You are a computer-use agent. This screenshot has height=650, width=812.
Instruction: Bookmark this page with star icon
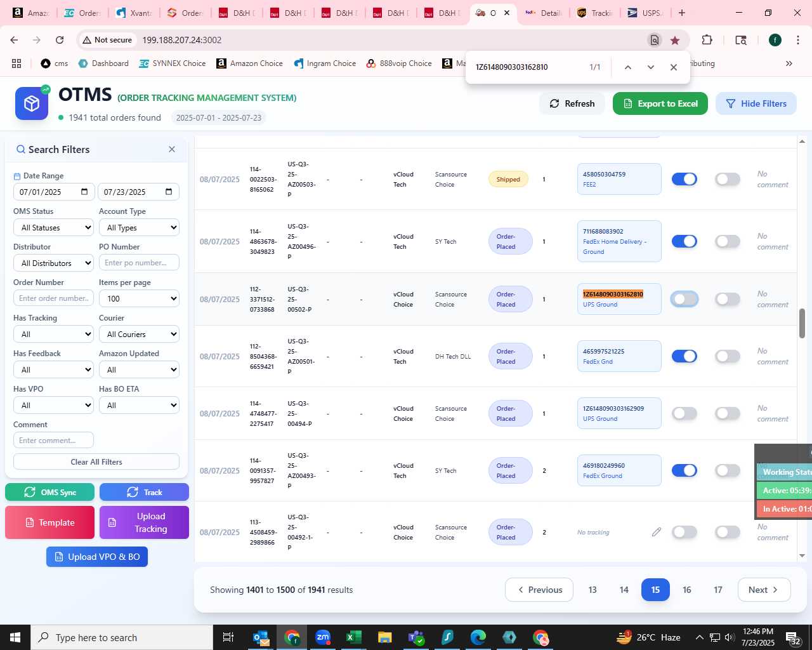click(675, 40)
